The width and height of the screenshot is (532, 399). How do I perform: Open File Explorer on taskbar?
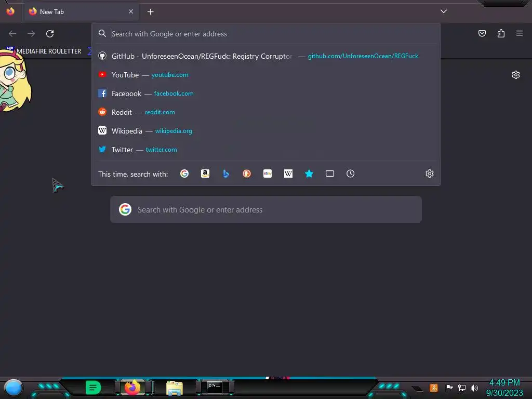coord(175,388)
